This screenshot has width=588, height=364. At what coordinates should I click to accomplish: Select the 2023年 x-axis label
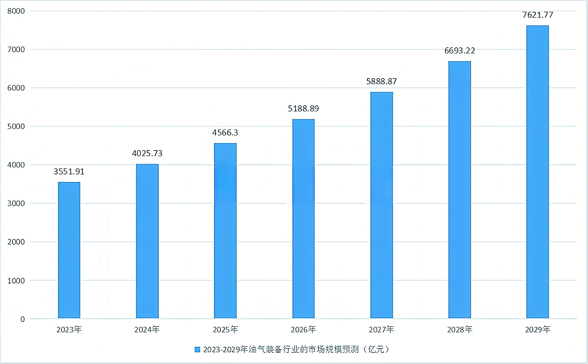[69, 330]
